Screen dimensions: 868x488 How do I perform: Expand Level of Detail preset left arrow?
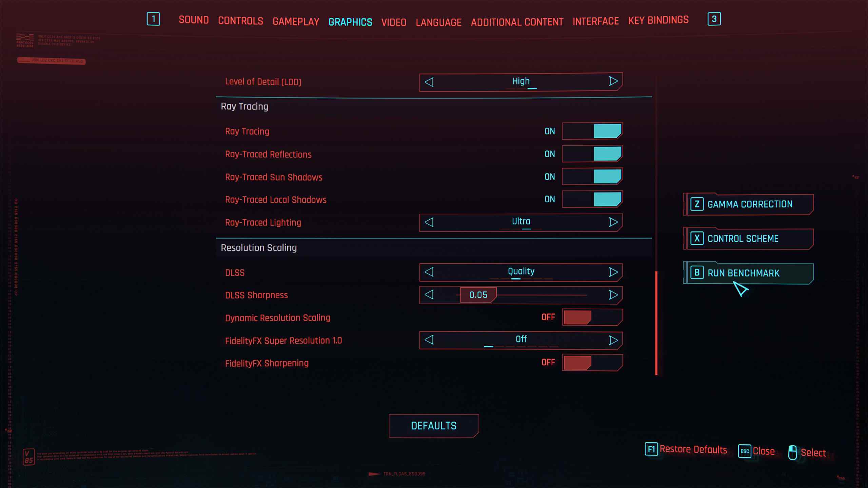tap(429, 81)
